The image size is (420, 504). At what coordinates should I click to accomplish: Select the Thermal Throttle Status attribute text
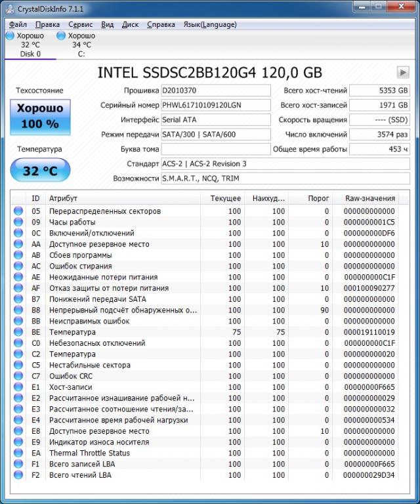click(89, 453)
